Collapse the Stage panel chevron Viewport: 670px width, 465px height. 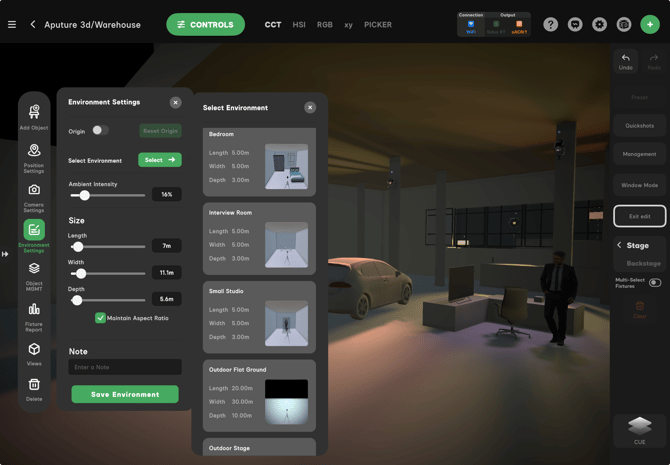[x=619, y=245]
